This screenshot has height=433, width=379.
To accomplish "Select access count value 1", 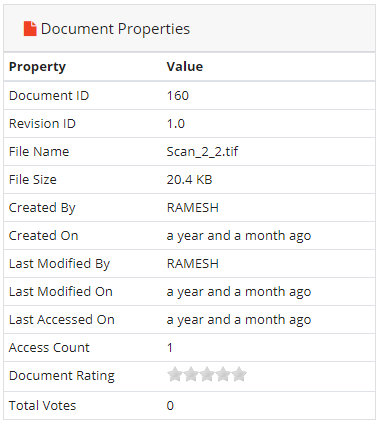I will 170,348.
